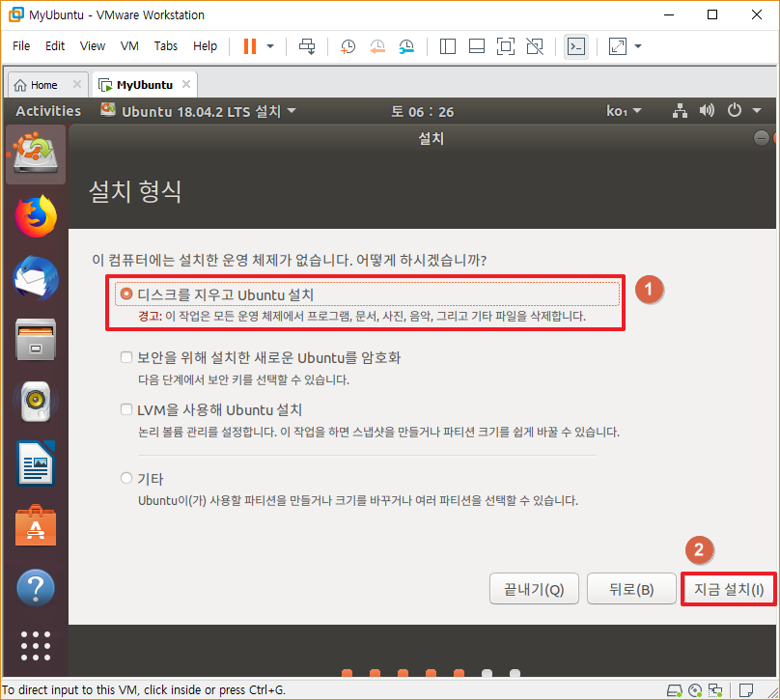Close the Home tab
This screenshot has height=700, width=780.
coord(76,84)
